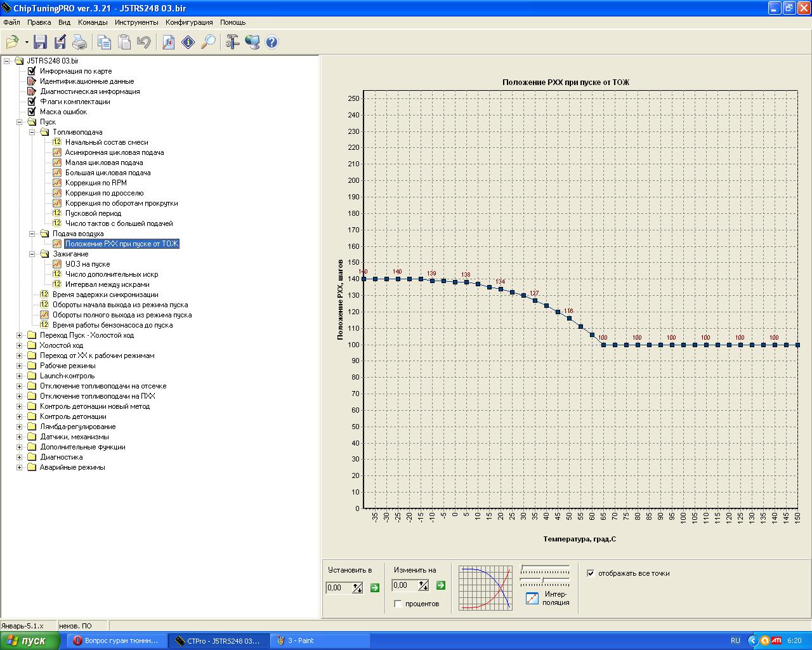Enable the «процентов» checkbox
The width and height of the screenshot is (812, 650).
(x=398, y=604)
